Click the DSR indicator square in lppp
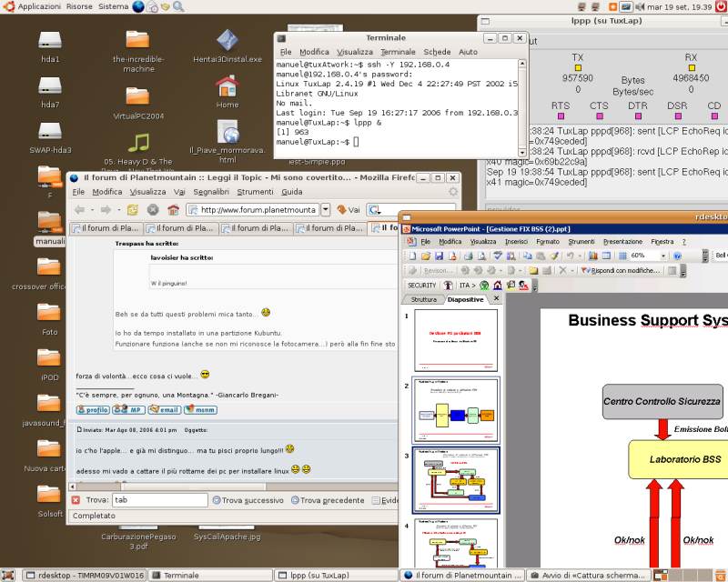Image resolution: width=728 pixels, height=582 pixels. tap(678, 116)
